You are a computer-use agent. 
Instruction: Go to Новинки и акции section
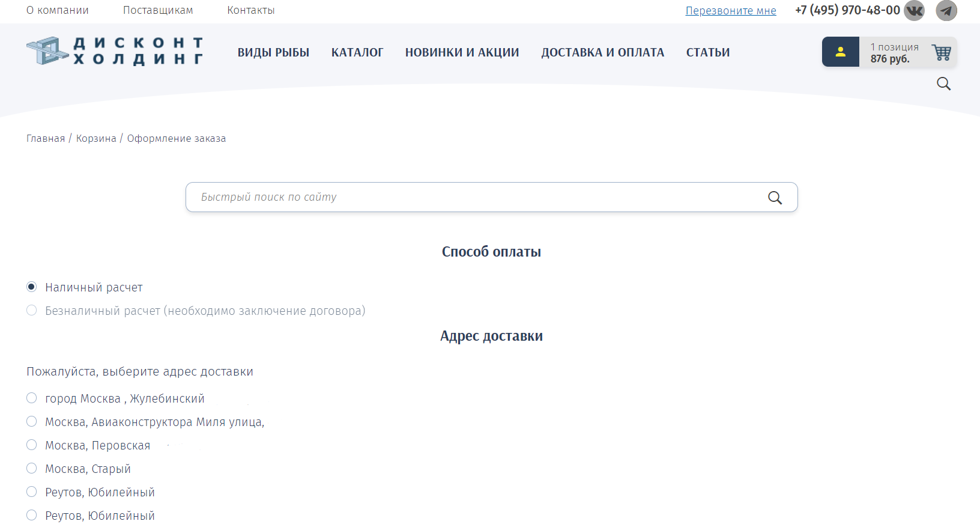tap(462, 52)
